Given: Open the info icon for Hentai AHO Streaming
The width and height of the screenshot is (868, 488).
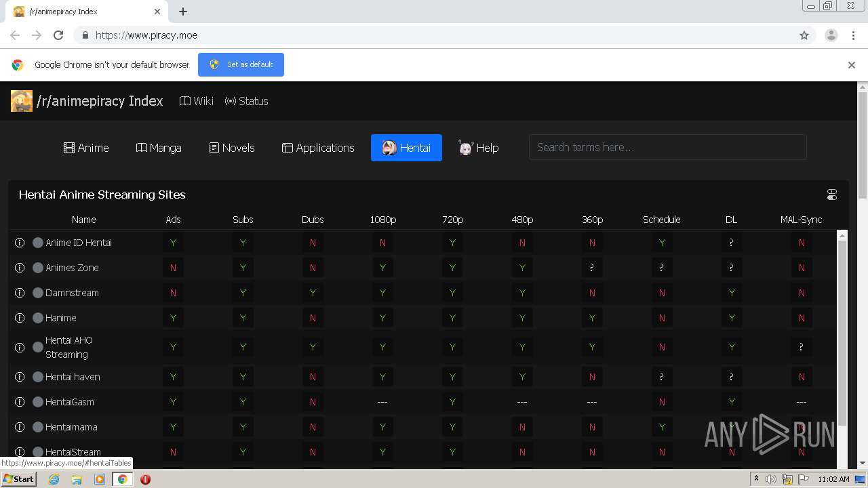Looking at the screenshot, I should [20, 347].
